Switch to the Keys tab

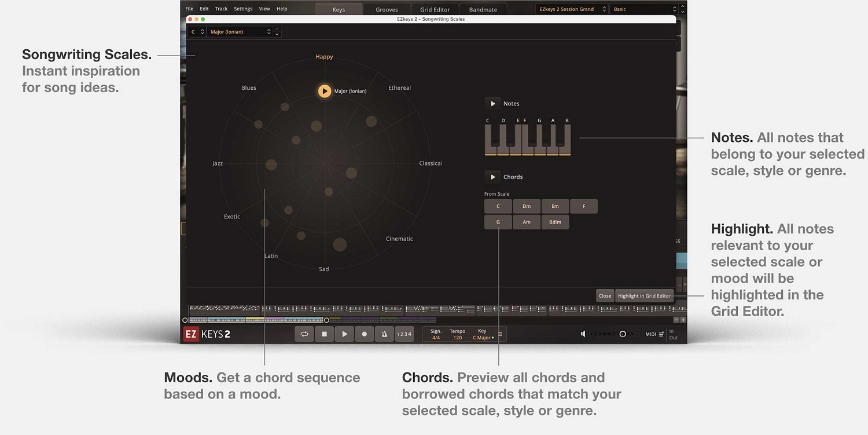(339, 9)
